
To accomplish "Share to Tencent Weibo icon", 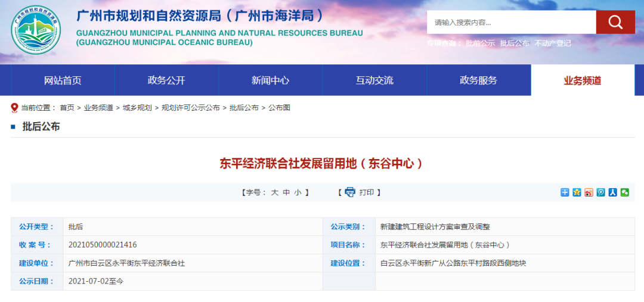I will 601,192.
